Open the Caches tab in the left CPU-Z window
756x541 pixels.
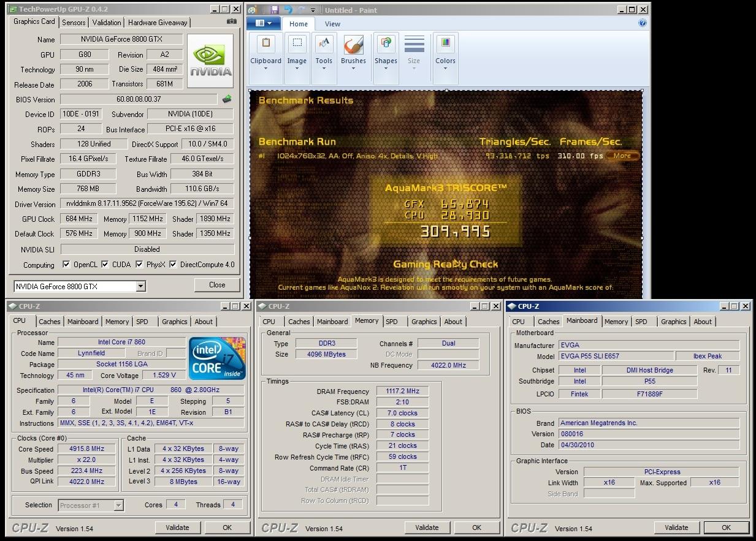tap(50, 322)
